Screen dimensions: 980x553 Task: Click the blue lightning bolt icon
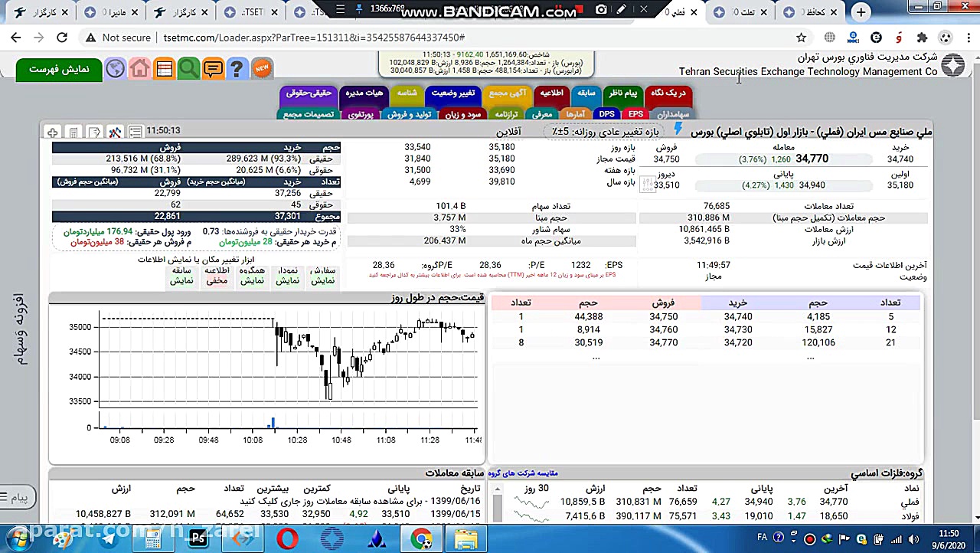pos(678,129)
